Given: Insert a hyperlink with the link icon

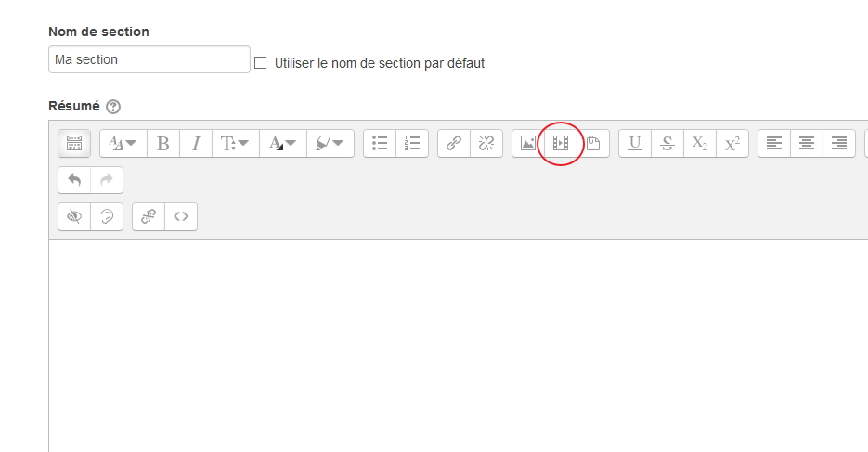Looking at the screenshot, I should [453, 143].
